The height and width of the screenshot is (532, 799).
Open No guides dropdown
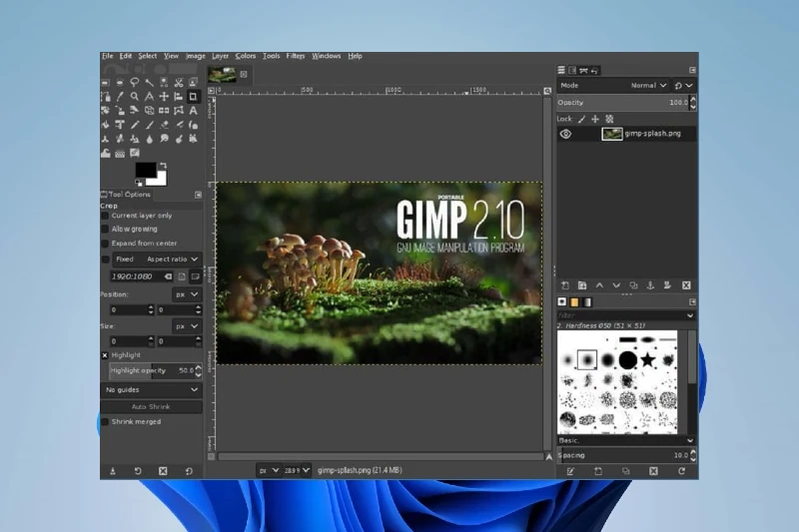tap(152, 390)
